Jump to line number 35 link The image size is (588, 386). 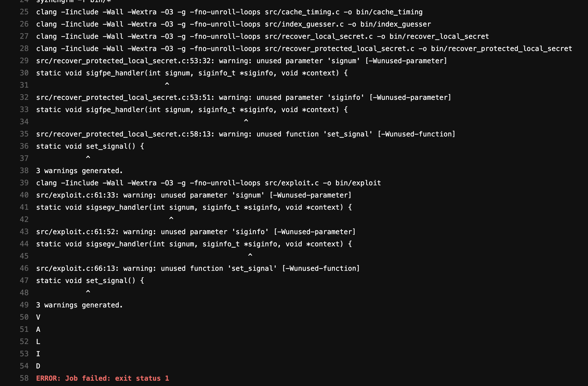(24, 134)
